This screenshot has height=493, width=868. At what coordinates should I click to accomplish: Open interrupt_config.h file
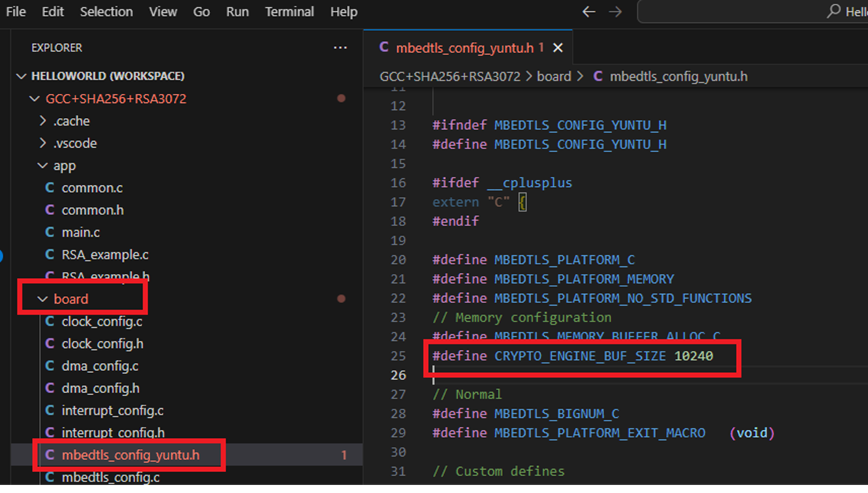[113, 433]
